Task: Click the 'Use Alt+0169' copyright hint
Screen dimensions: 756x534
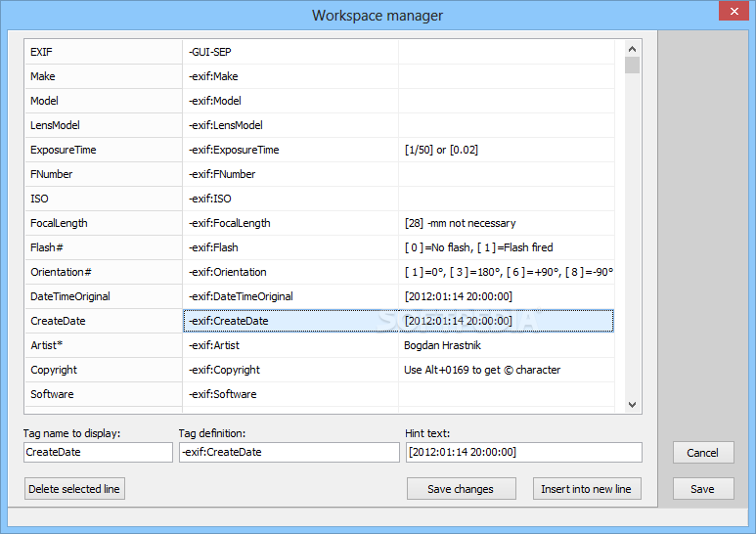Action: [x=507, y=370]
